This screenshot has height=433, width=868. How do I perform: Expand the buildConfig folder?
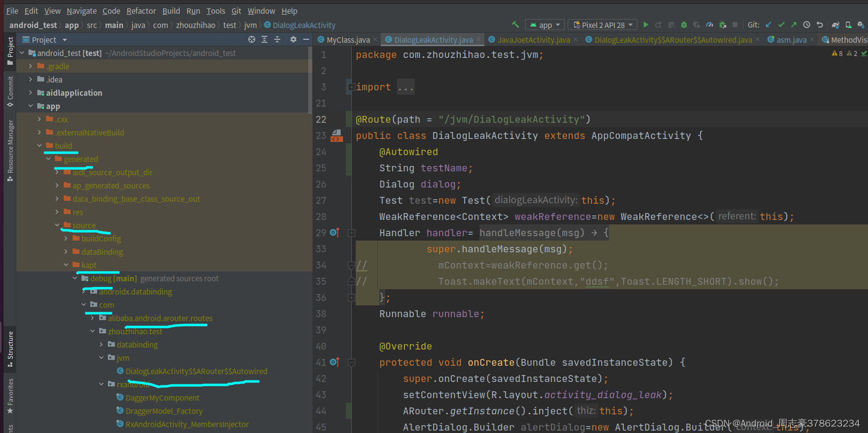[66, 238]
